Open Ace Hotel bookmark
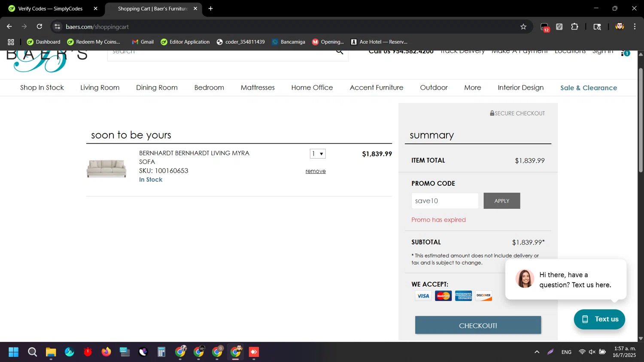Image resolution: width=644 pixels, height=362 pixels. click(379, 42)
